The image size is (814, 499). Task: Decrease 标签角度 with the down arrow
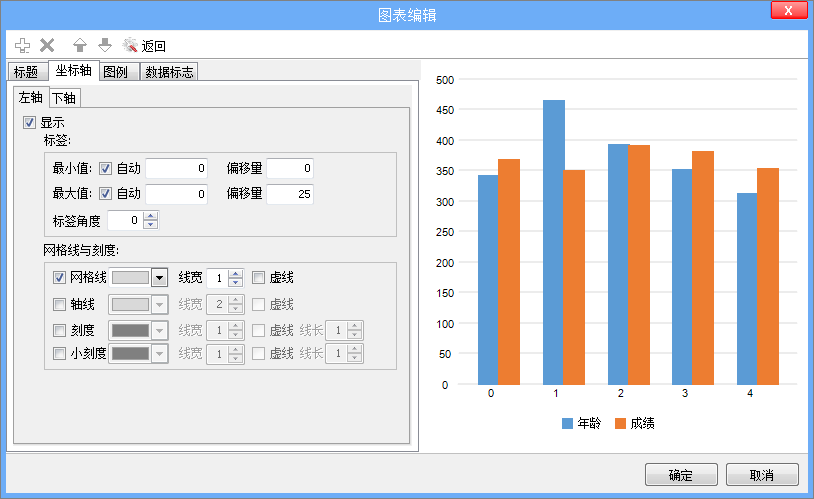[151, 225]
